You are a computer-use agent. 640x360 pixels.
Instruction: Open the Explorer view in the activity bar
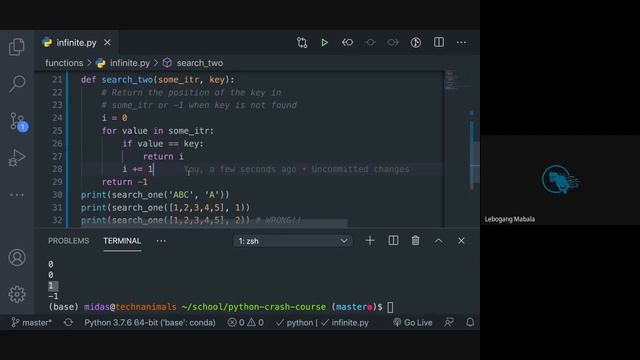click(x=17, y=47)
